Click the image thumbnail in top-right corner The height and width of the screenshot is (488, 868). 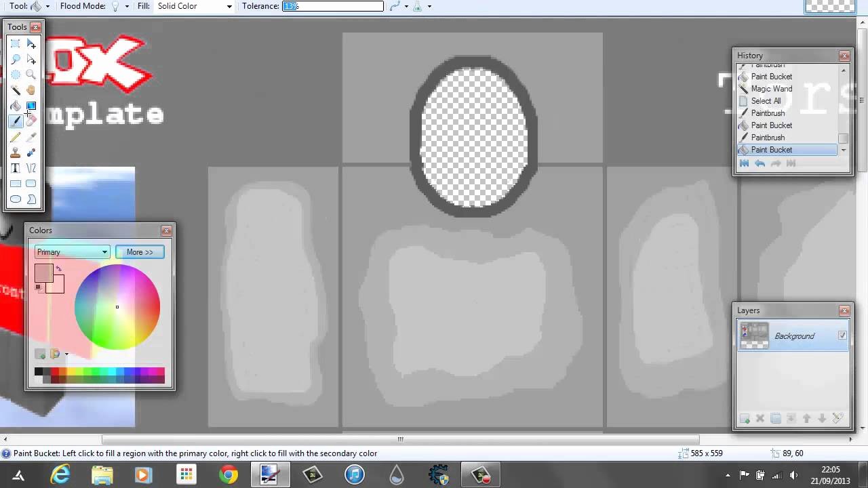pos(830,7)
